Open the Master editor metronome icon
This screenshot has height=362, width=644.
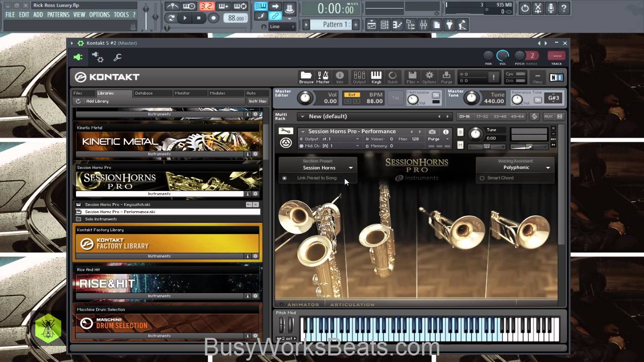[323, 77]
